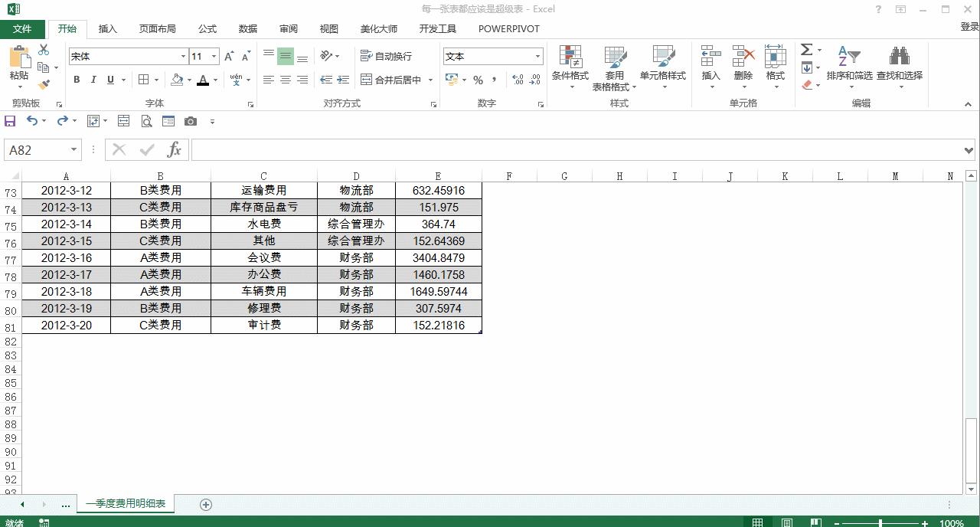The height and width of the screenshot is (527, 980).
Task: Click the font color red A swatch
Action: coord(203,80)
